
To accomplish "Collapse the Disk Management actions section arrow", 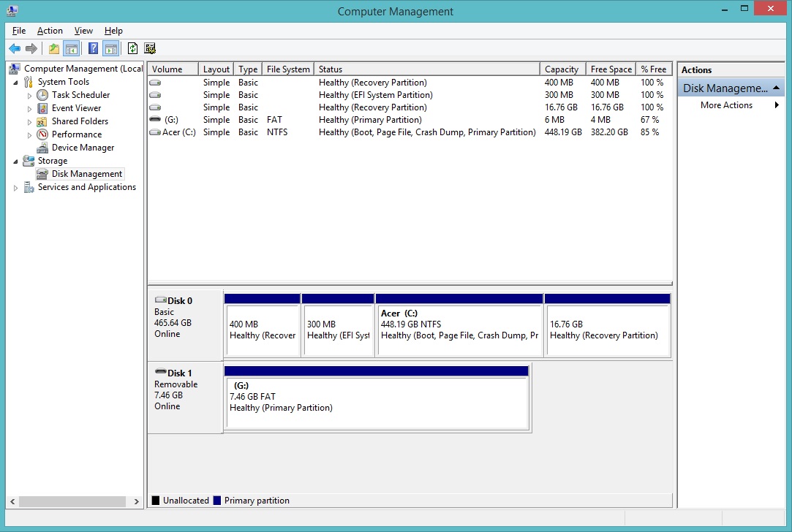I will coord(777,88).
